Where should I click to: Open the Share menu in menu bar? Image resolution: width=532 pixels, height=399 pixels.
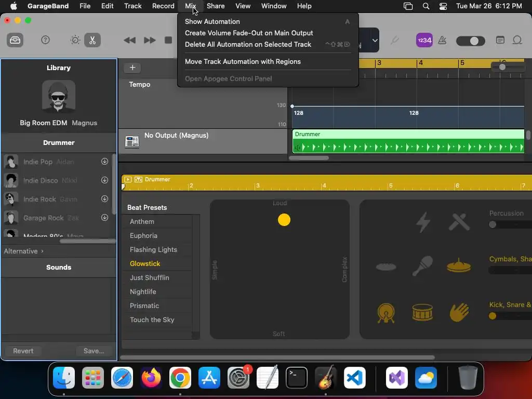(216, 6)
